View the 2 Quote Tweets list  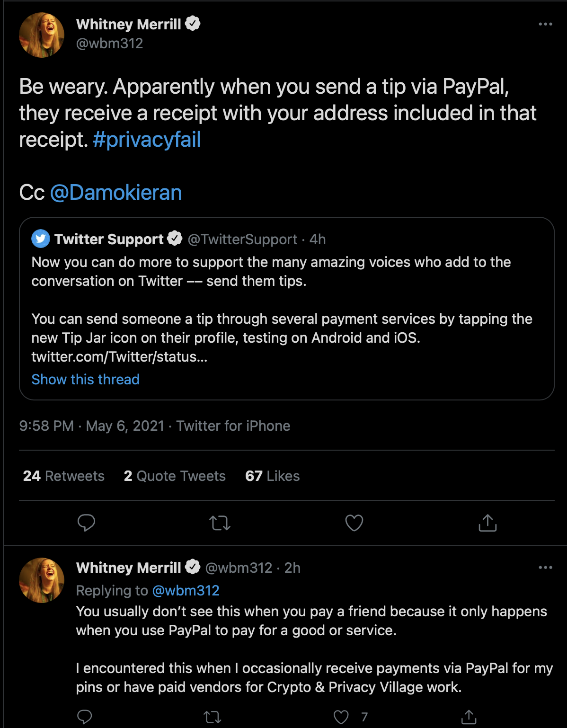click(x=175, y=476)
